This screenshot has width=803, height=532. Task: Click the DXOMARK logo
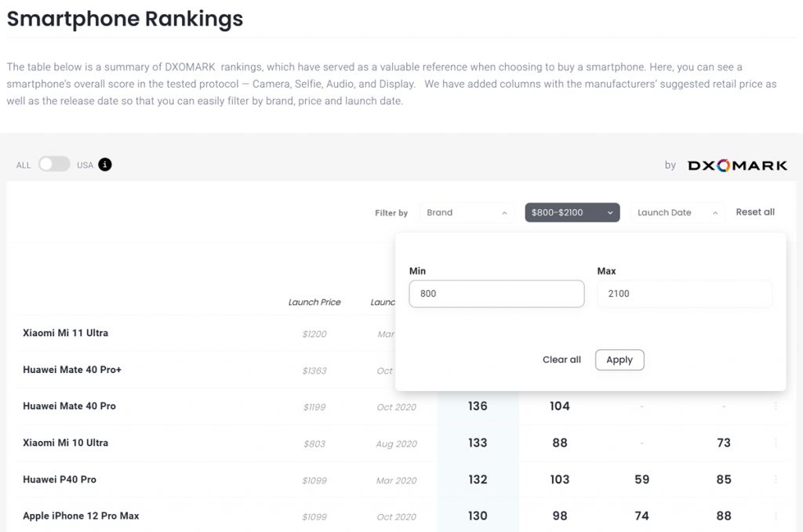pos(737,165)
